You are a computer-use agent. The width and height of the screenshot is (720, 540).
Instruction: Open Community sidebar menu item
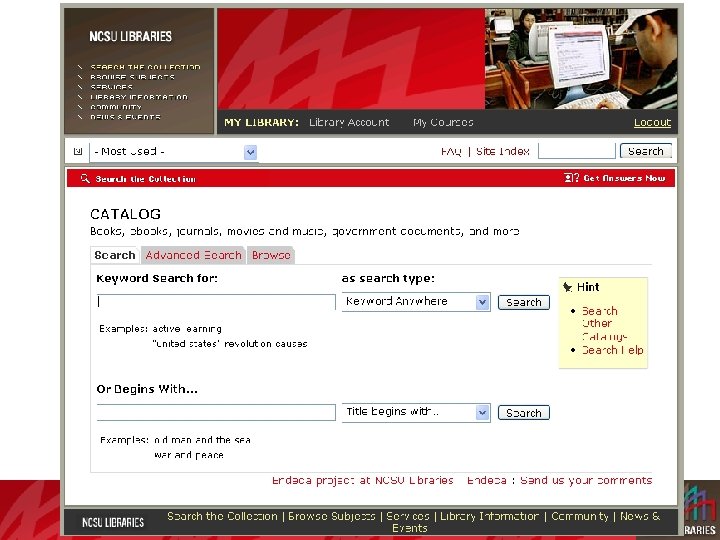click(116, 107)
